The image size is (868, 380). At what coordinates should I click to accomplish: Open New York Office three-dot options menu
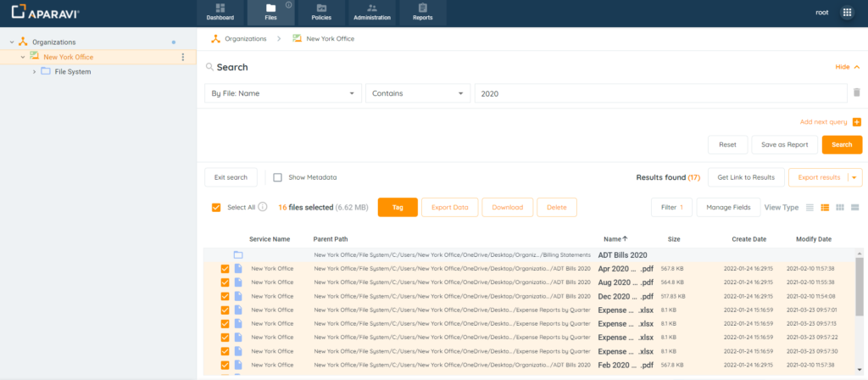pyautogui.click(x=182, y=57)
